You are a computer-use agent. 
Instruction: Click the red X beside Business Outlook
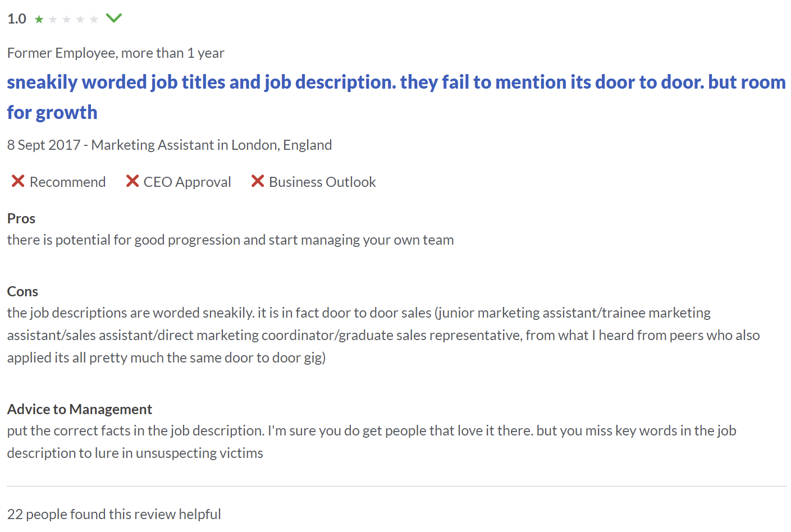[x=258, y=181]
